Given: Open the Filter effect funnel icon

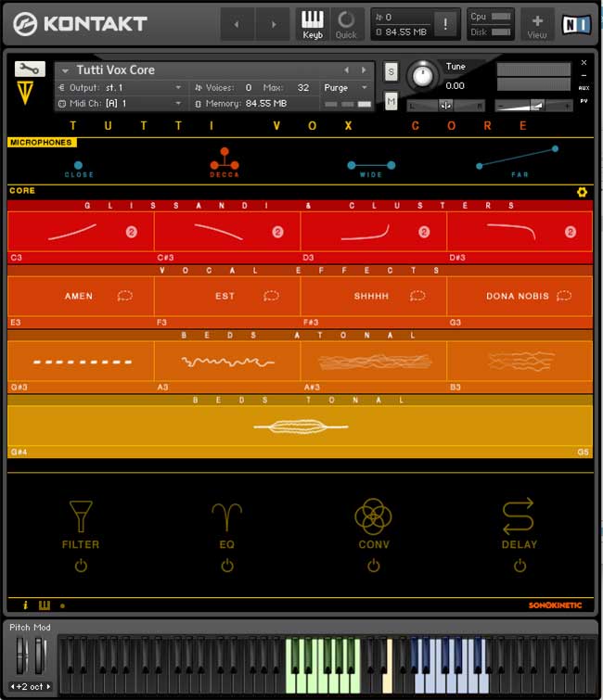Looking at the screenshot, I should tap(81, 516).
